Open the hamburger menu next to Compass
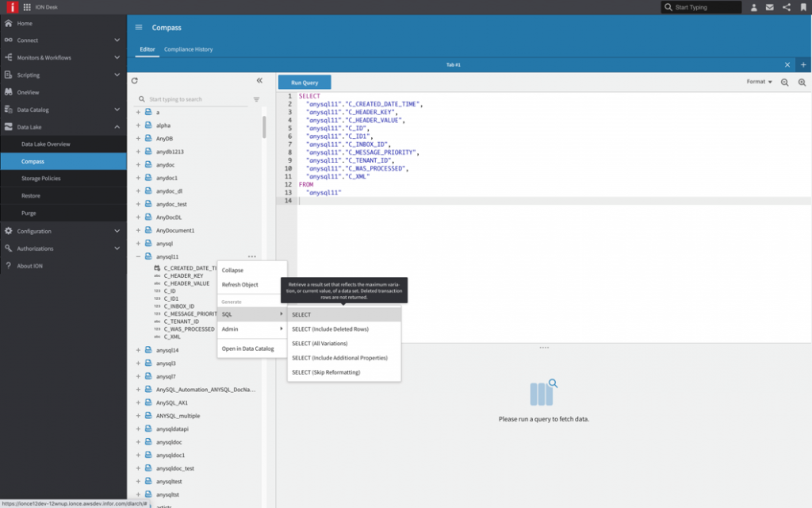The height and width of the screenshot is (508, 812). point(139,27)
